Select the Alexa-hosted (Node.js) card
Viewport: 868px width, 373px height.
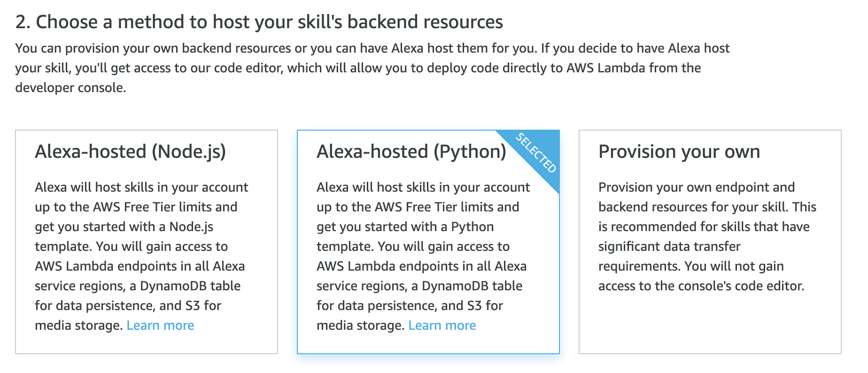click(147, 242)
